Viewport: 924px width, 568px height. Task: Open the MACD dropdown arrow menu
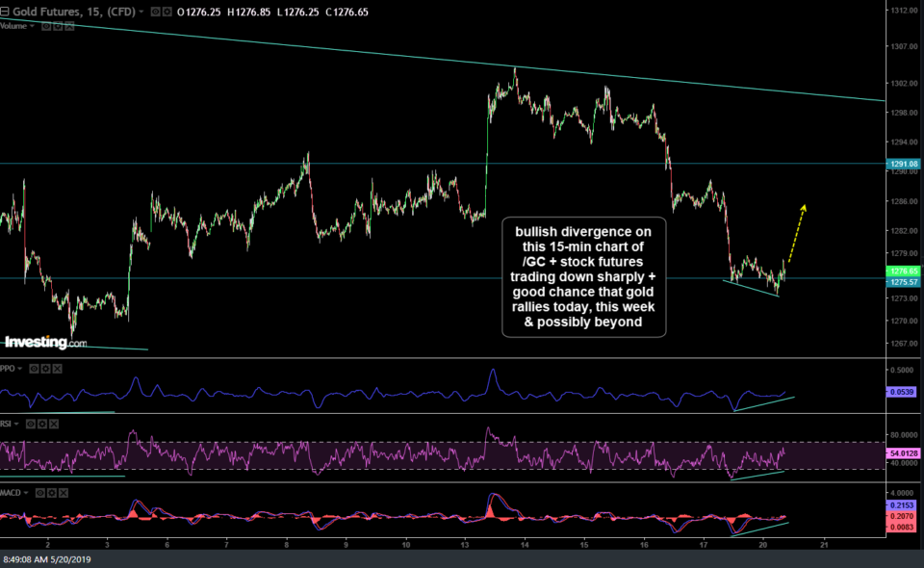pyautogui.click(x=26, y=494)
